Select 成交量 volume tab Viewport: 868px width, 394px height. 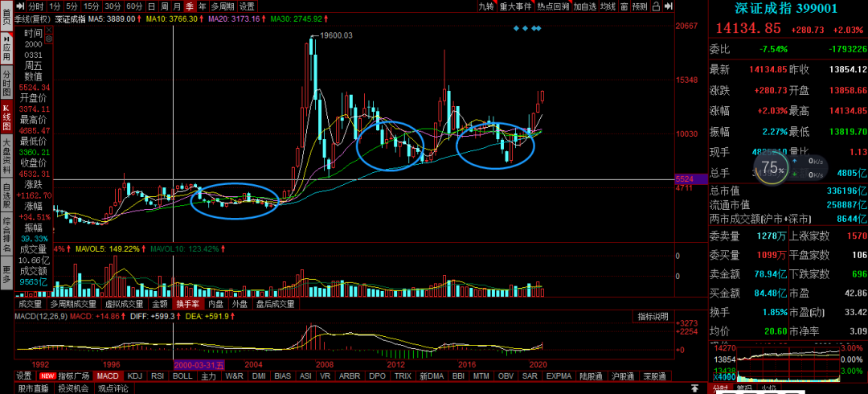coord(30,304)
